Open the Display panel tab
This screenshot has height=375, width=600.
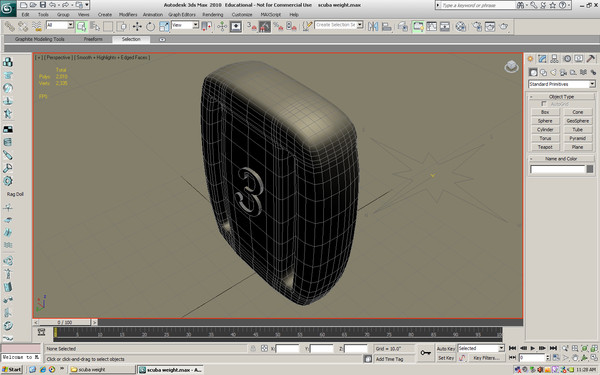click(x=579, y=59)
